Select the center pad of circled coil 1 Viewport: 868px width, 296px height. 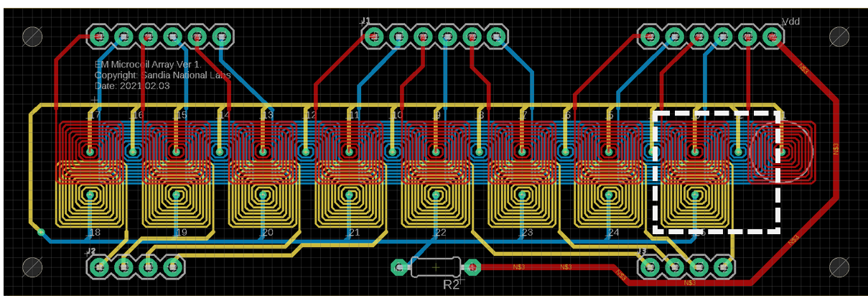pos(782,152)
